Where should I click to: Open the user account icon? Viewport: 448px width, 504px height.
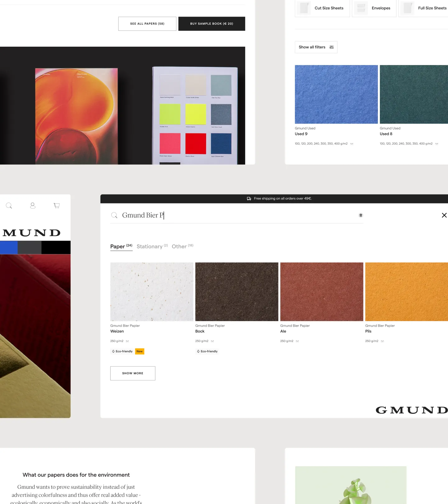point(33,205)
